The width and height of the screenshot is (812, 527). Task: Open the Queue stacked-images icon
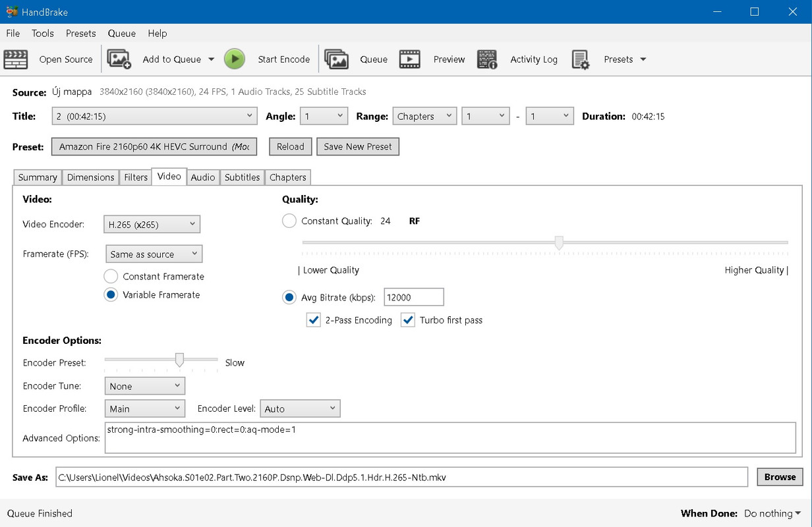(337, 59)
